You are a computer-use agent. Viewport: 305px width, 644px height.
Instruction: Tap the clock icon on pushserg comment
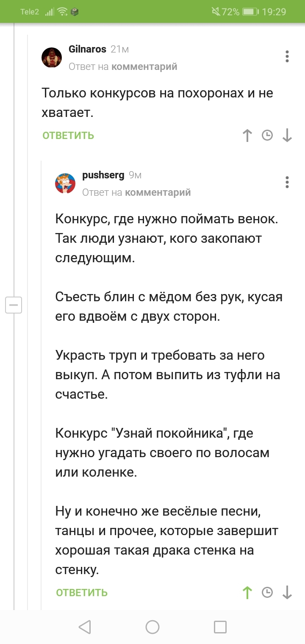[267, 592]
